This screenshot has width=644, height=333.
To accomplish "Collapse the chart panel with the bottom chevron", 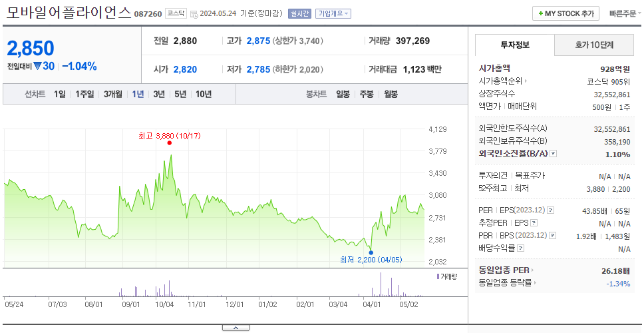I will 236,328.
